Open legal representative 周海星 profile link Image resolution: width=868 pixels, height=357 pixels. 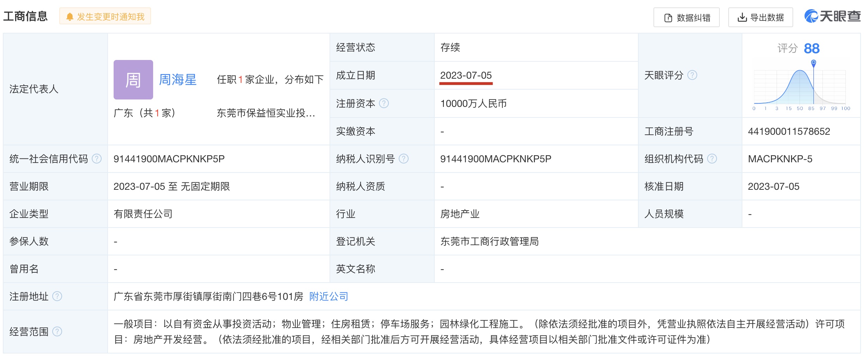tap(177, 80)
